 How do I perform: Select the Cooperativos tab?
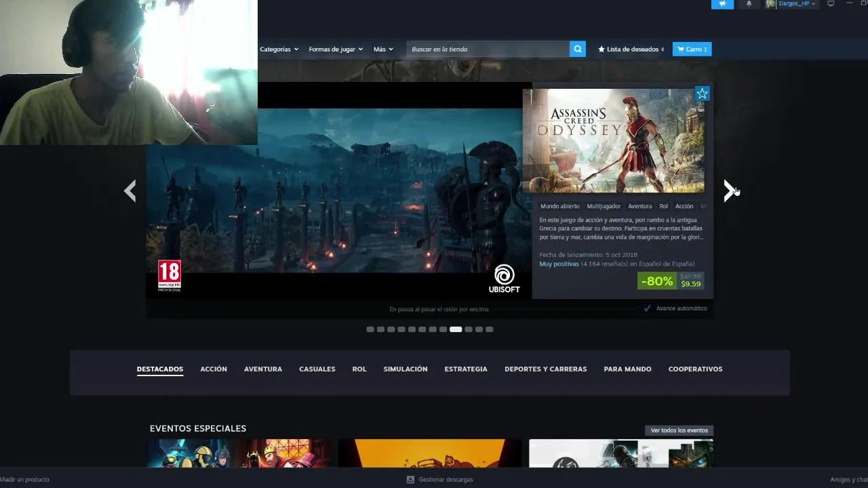point(696,369)
